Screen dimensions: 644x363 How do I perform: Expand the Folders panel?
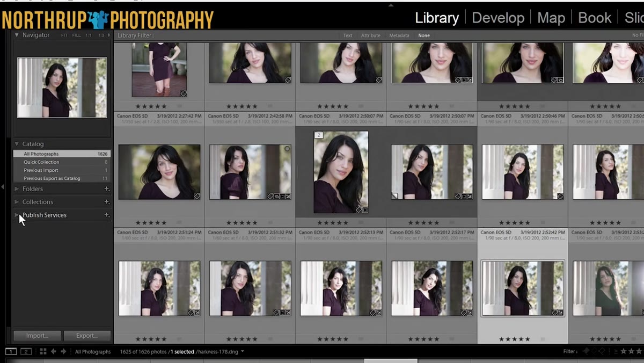click(17, 189)
